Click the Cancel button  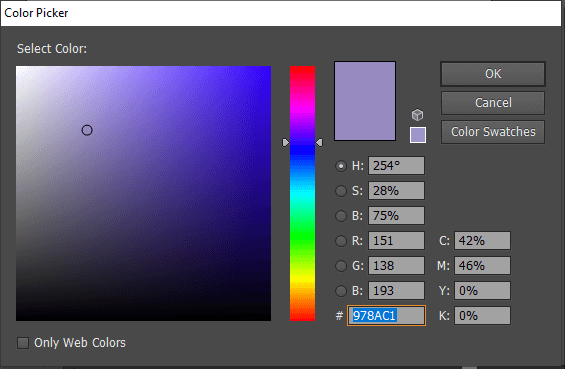click(493, 103)
